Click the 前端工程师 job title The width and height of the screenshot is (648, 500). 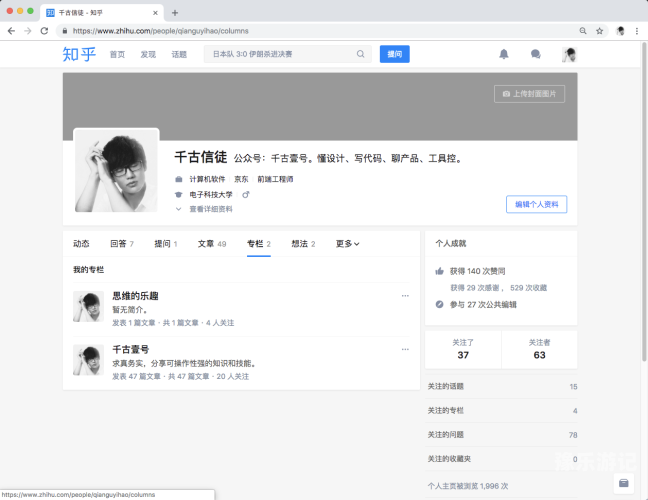(275, 179)
